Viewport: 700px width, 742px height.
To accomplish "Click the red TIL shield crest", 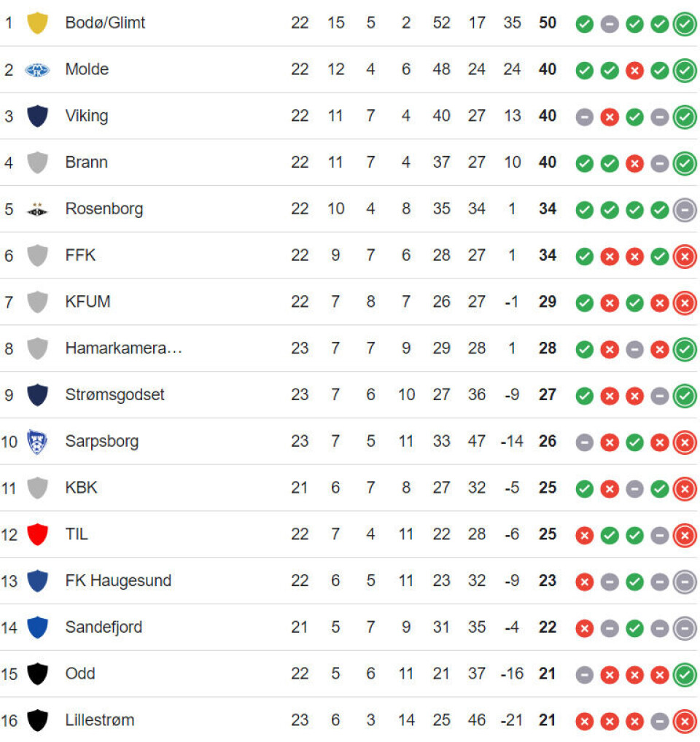I will click(x=37, y=534).
